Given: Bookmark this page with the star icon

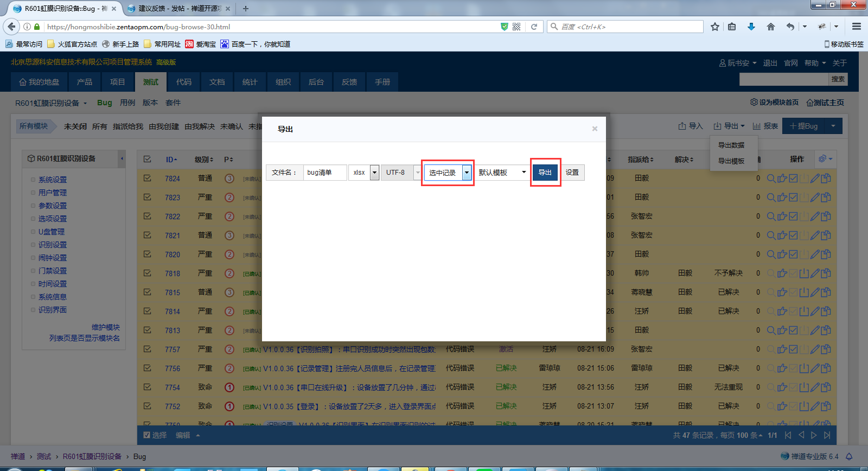Looking at the screenshot, I should pos(715,27).
